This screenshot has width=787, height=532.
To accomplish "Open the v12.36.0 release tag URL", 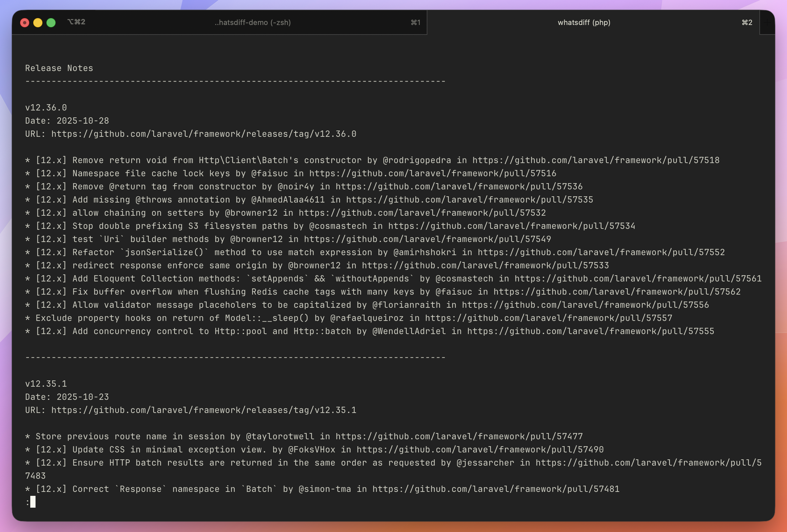I will click(203, 134).
